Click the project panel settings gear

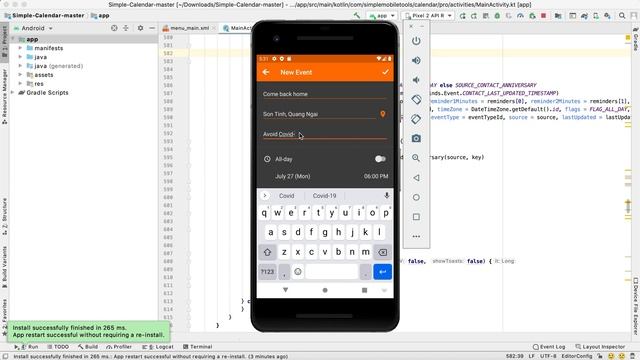pyautogui.click(x=140, y=28)
